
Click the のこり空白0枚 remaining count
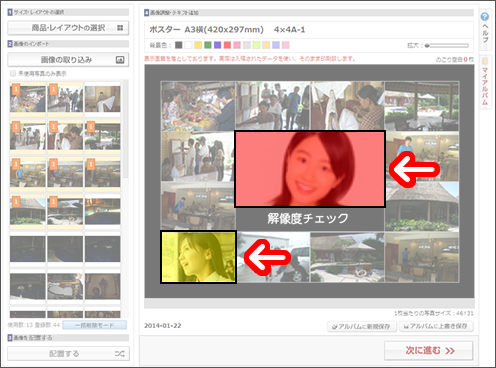[x=455, y=60]
